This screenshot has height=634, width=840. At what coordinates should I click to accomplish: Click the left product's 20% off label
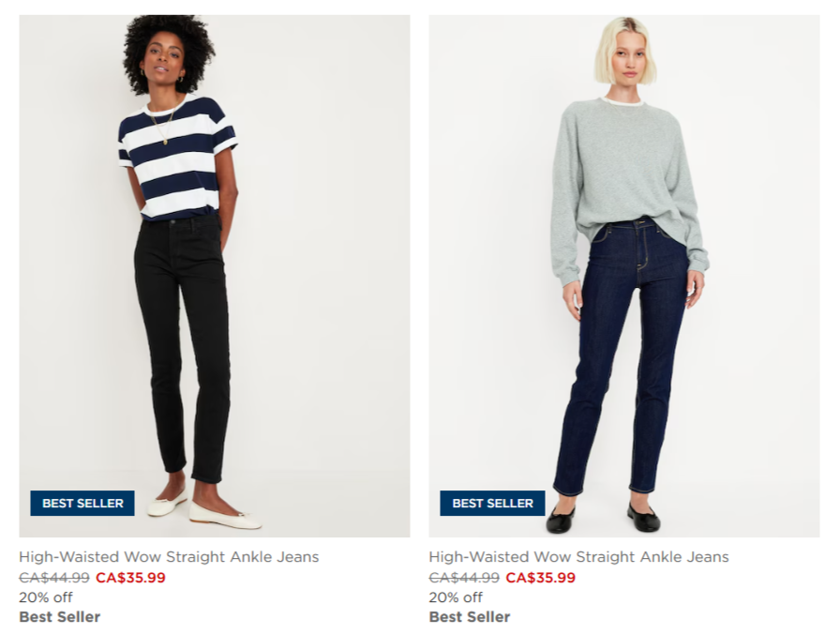point(46,597)
